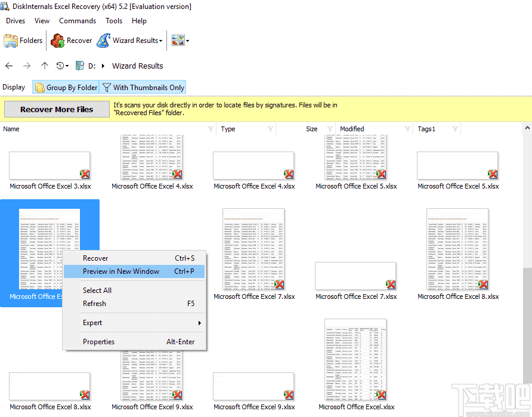The height and width of the screenshot is (417, 532).
Task: Select Excel 7.xlsx thumbnail with spreadsheet preview
Action: tap(254, 249)
